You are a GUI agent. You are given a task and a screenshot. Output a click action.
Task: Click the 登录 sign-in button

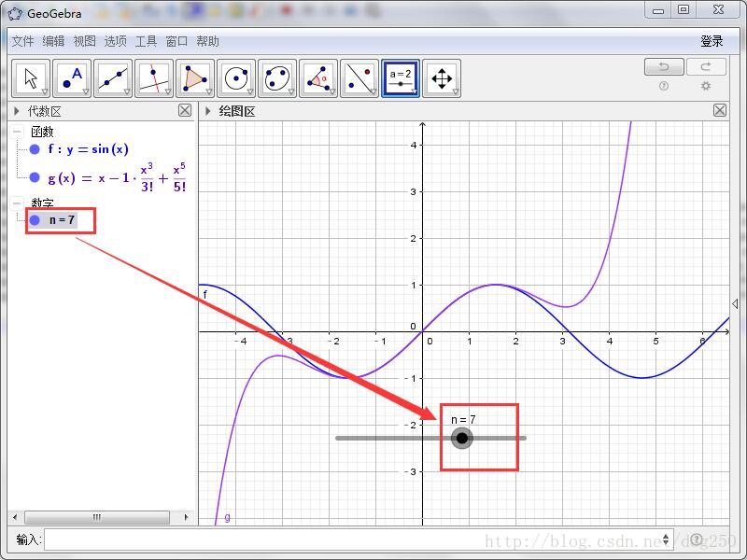[712, 41]
